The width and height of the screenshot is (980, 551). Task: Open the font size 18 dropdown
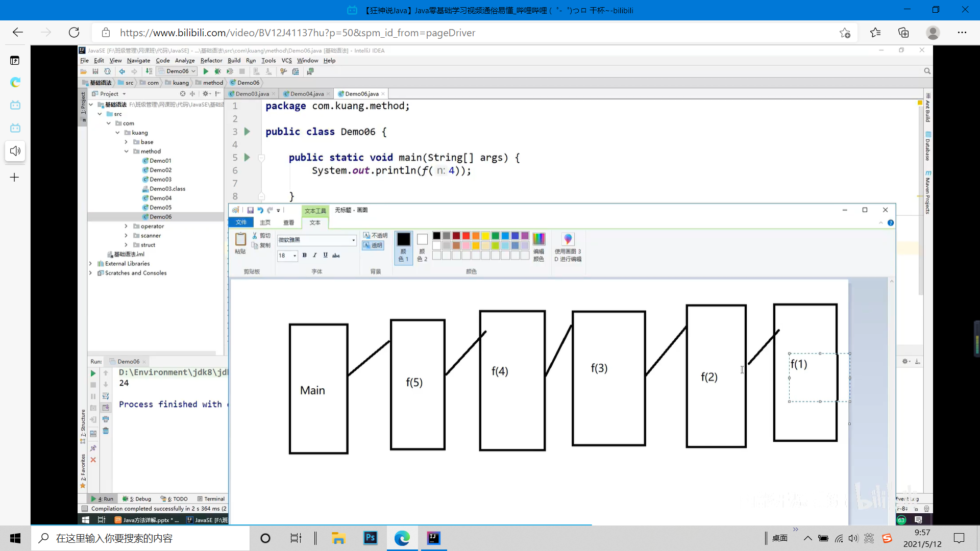(x=295, y=256)
